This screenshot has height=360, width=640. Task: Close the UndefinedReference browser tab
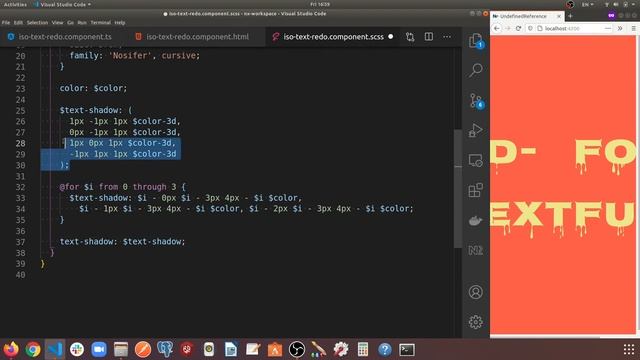tap(559, 16)
